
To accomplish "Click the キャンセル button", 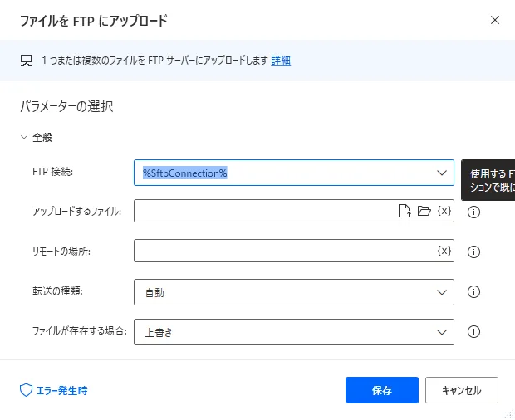I will pos(461,390).
